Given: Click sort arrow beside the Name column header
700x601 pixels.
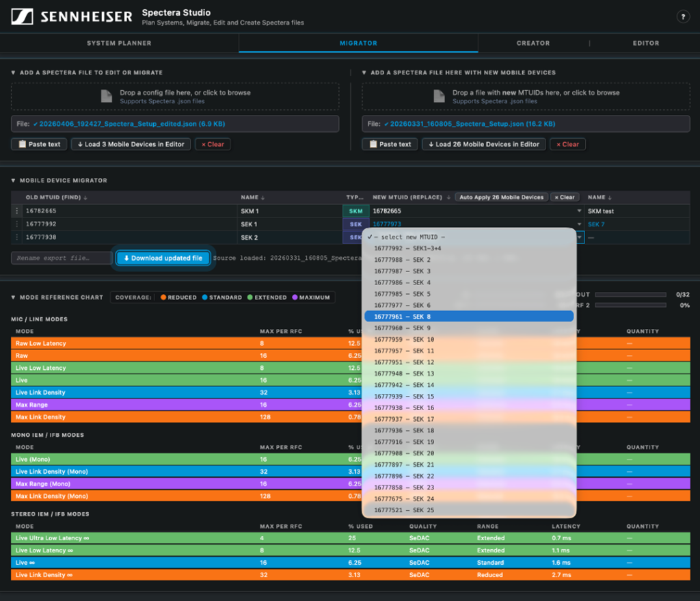Looking at the screenshot, I should (x=262, y=198).
